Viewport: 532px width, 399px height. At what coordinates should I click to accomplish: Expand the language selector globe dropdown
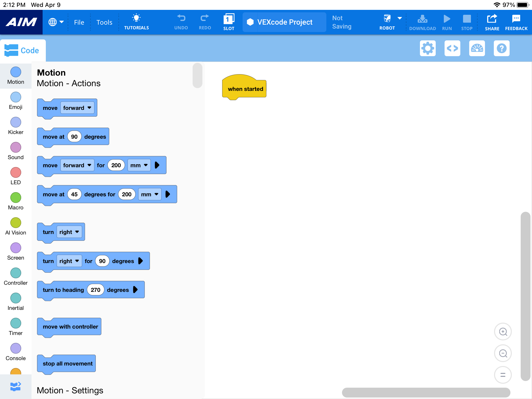56,22
